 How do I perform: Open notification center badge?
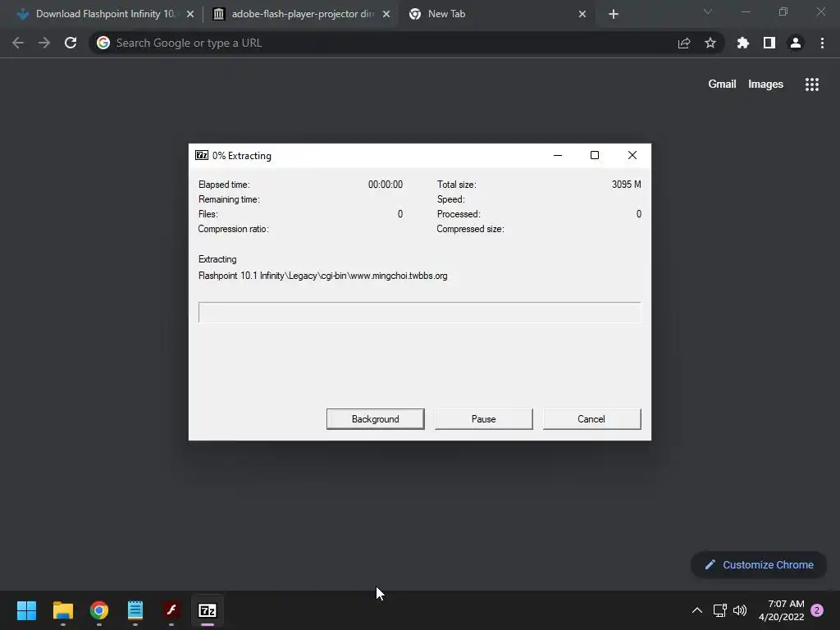pos(817,610)
